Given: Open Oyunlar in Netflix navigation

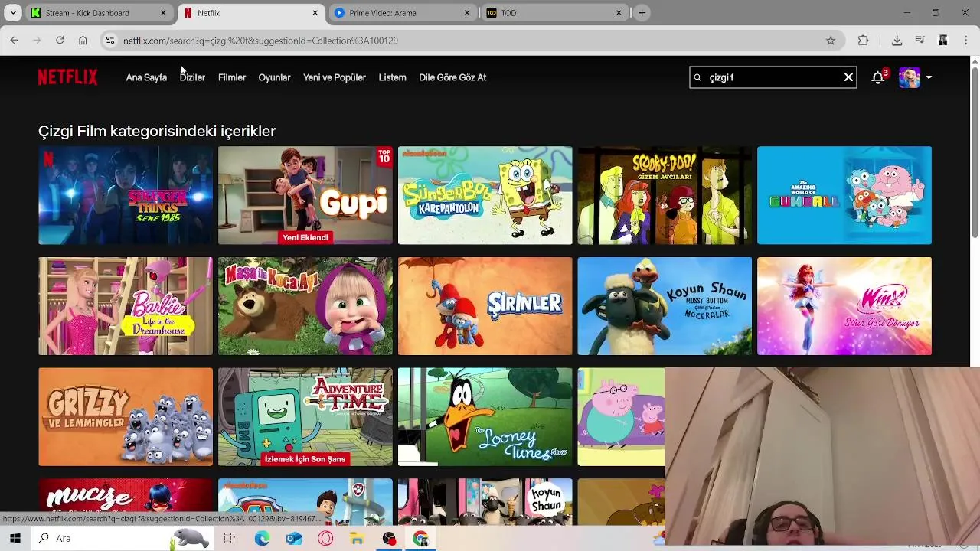Looking at the screenshot, I should 274,77.
